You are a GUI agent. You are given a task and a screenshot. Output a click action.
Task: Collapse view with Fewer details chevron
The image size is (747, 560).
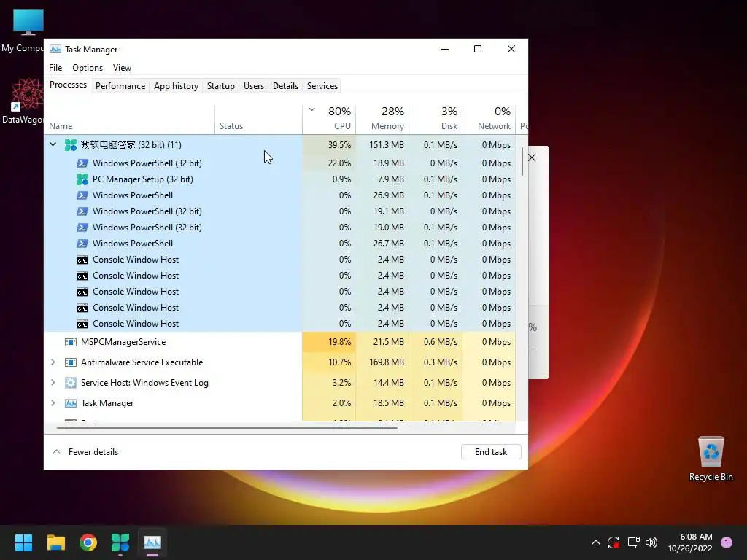pyautogui.click(x=56, y=452)
